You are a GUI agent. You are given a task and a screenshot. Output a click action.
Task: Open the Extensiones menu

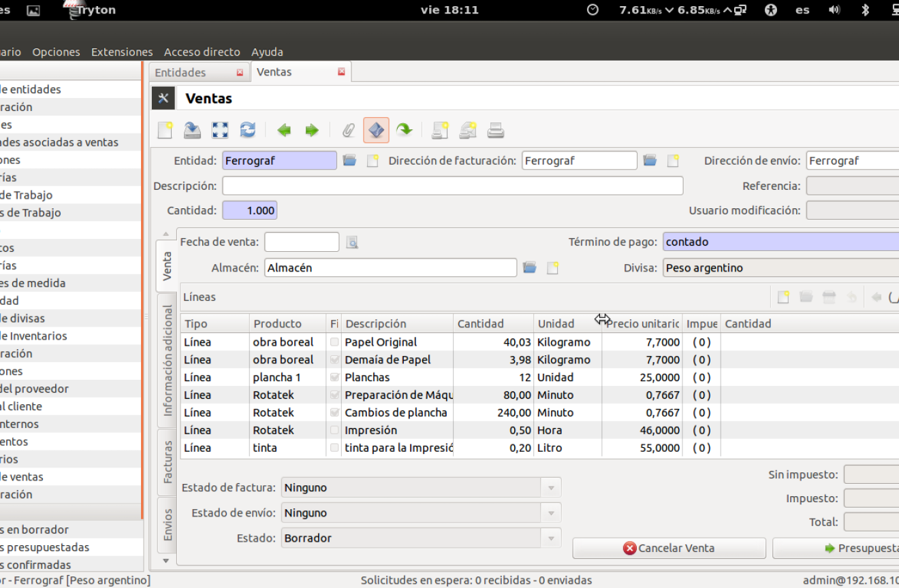tap(122, 52)
